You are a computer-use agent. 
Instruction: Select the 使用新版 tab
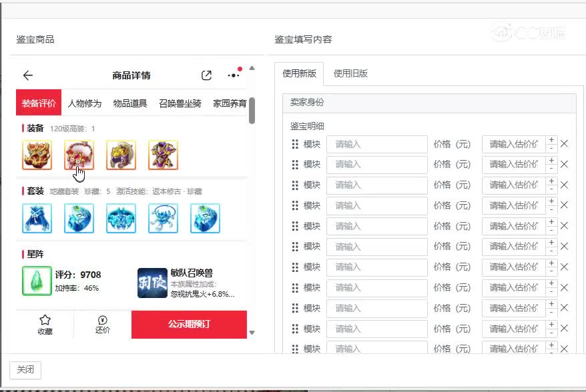click(300, 73)
